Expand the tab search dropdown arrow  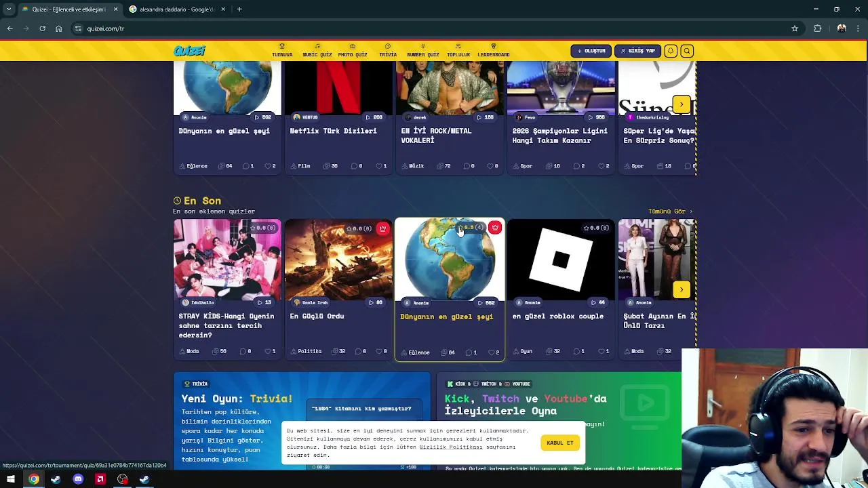click(x=8, y=9)
